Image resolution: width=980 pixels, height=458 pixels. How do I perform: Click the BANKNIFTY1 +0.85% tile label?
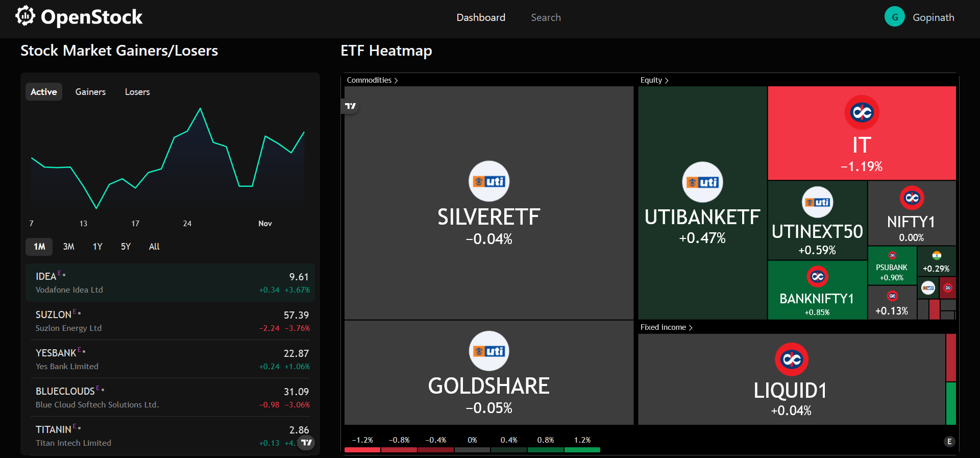click(817, 304)
